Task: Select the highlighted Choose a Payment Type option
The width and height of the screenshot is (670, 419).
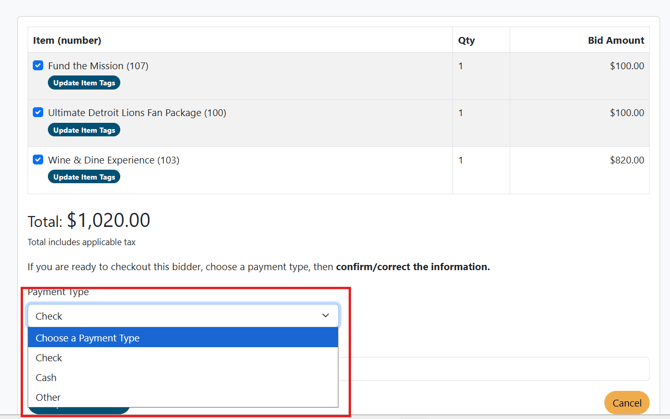Action: click(183, 338)
